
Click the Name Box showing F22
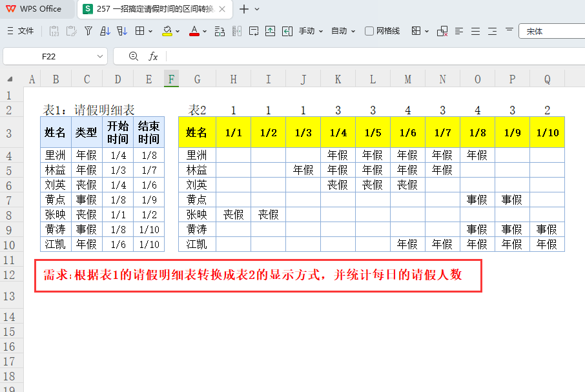[48, 56]
